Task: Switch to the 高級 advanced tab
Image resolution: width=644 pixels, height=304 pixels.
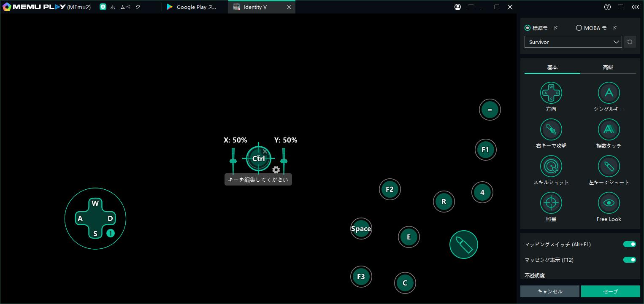Action: (x=608, y=67)
